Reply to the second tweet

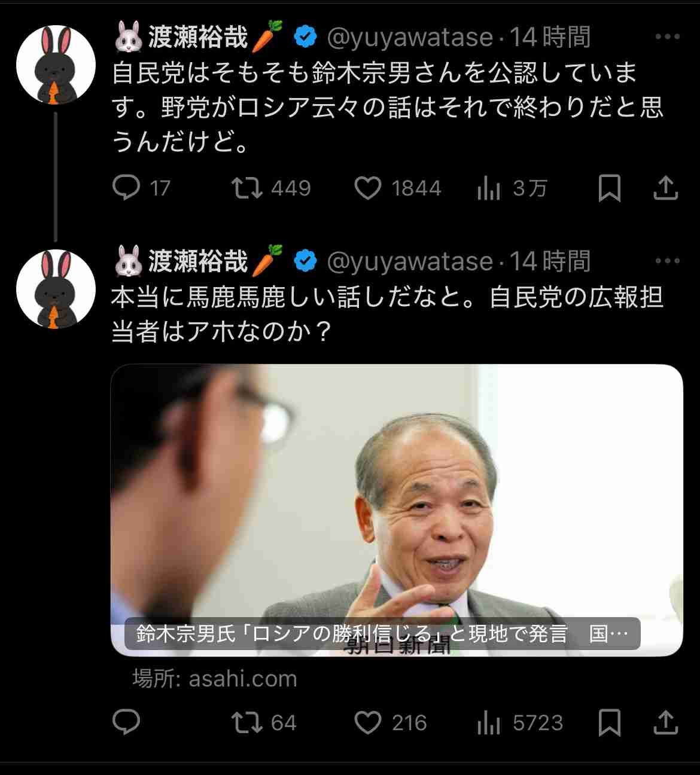126,722
